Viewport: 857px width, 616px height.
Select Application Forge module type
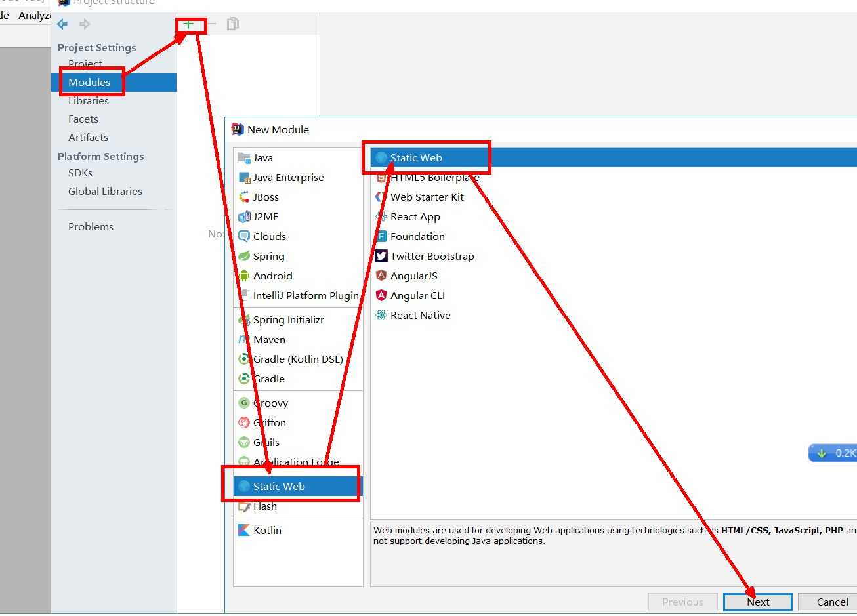click(298, 462)
